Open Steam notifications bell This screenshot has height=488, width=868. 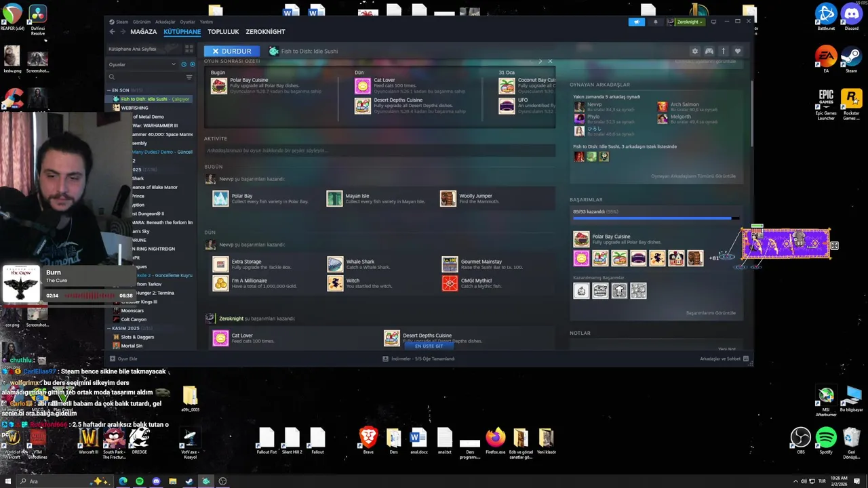(x=655, y=22)
